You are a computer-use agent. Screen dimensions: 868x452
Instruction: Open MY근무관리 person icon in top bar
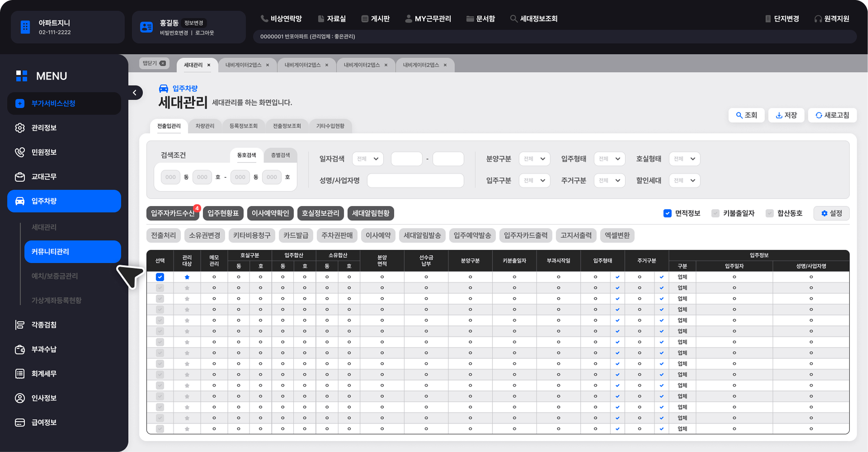click(x=408, y=19)
